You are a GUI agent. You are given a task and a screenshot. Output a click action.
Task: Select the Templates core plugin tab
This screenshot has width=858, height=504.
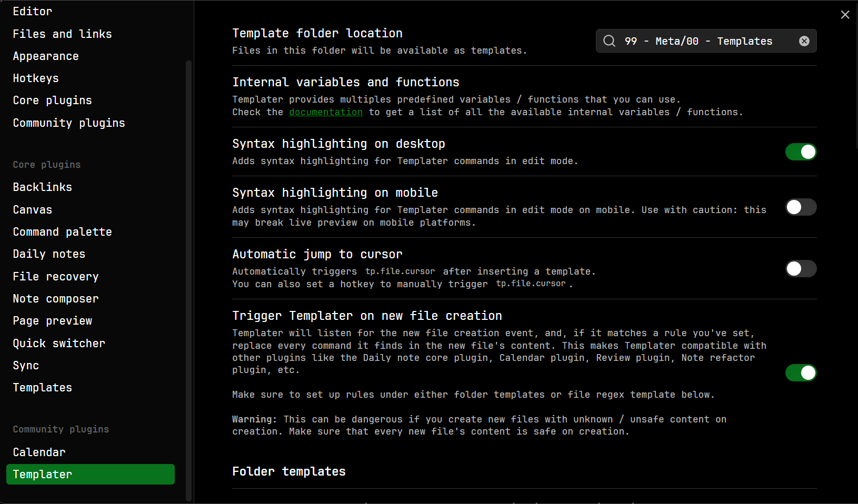42,388
